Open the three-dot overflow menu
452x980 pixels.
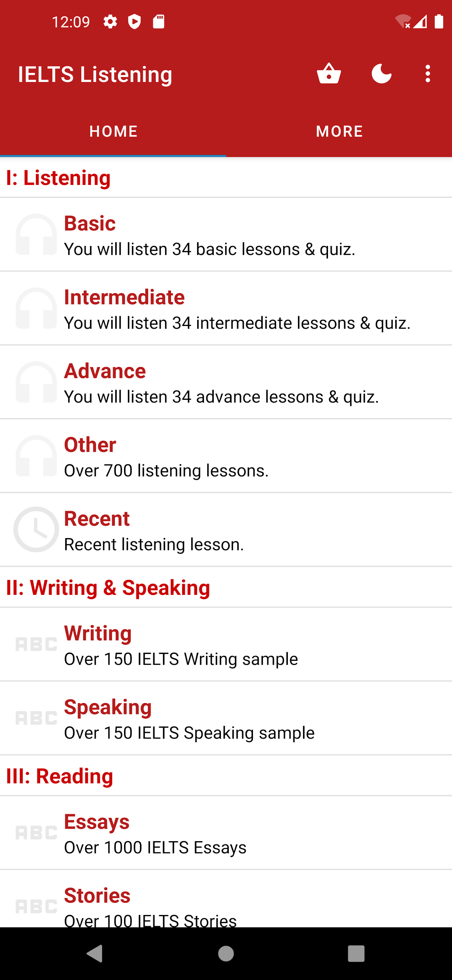(x=428, y=73)
